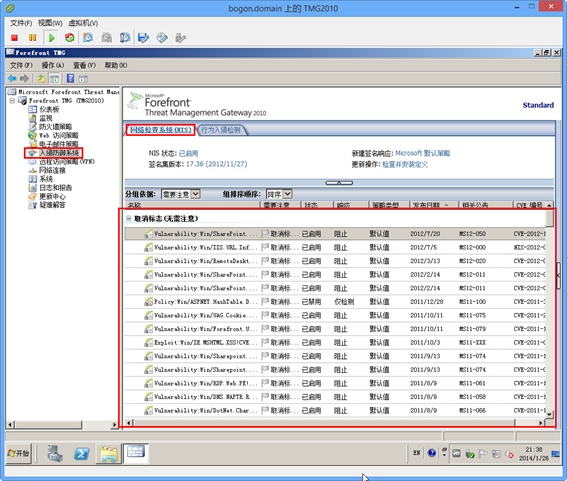Viewport: 567px width, 481px height.
Task: Open the 虚拟机(V) menu
Action: (83, 23)
